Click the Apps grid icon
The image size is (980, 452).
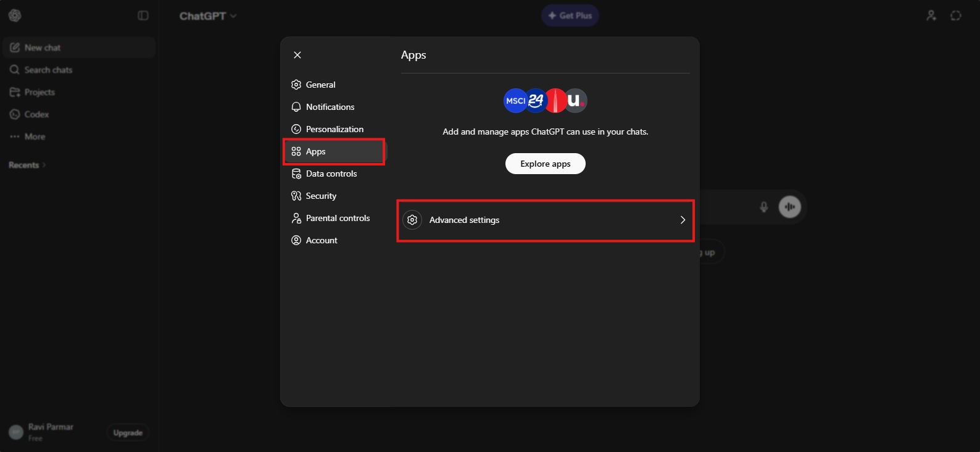point(296,151)
